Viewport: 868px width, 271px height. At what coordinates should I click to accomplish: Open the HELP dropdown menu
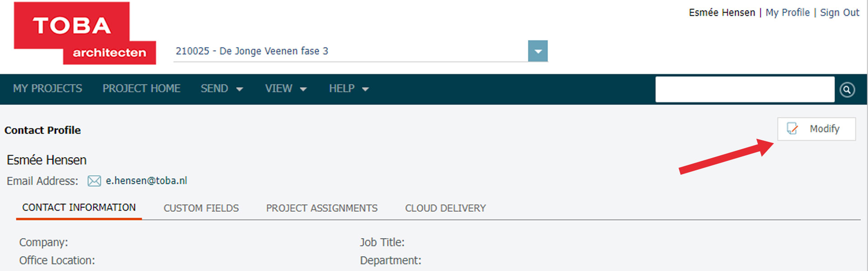[x=349, y=89]
